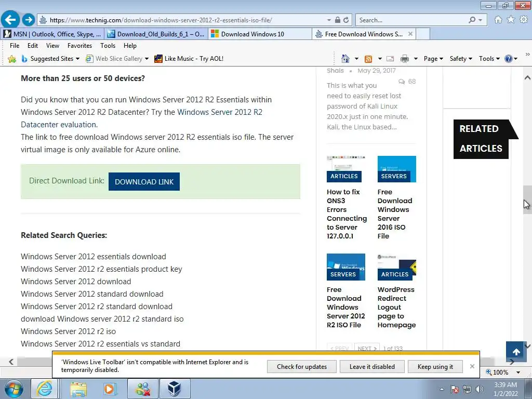Viewport: 532px width, 399px height.
Task: Open the search provider dropdown arrow
Action: pos(481,20)
